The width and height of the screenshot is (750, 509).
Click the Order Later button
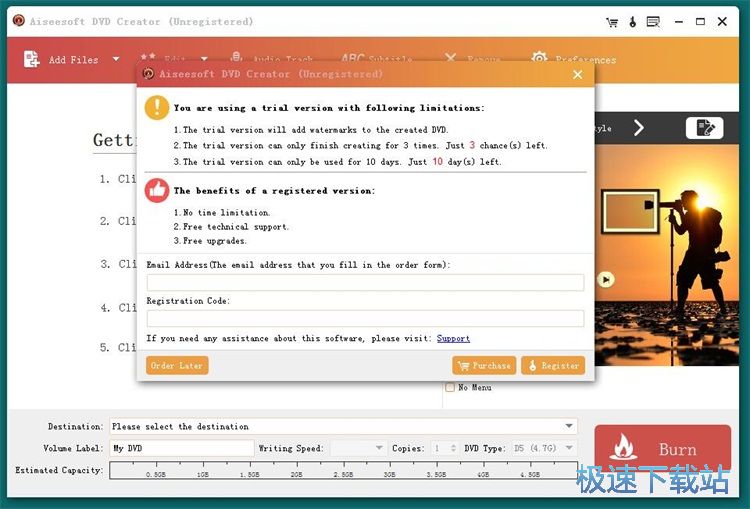tap(177, 365)
